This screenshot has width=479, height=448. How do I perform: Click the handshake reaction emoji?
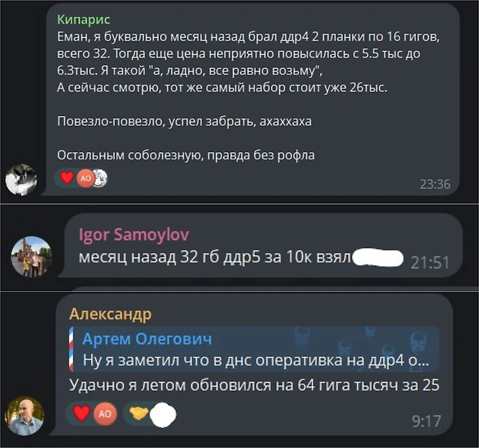pyautogui.click(x=138, y=413)
